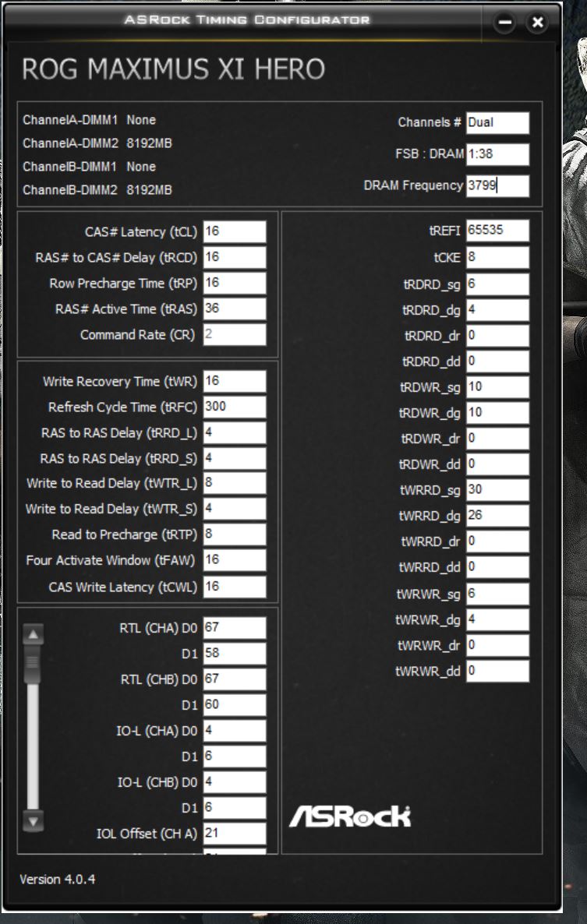587x924 pixels.
Task: Click the ChannelB-DIMM2 8192MB entry
Action: click(97, 190)
